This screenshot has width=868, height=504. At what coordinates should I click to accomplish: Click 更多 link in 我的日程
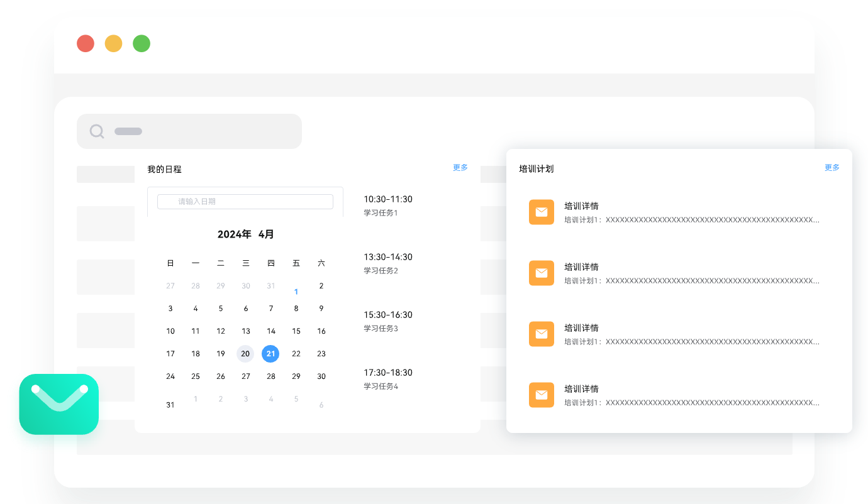pos(460,168)
